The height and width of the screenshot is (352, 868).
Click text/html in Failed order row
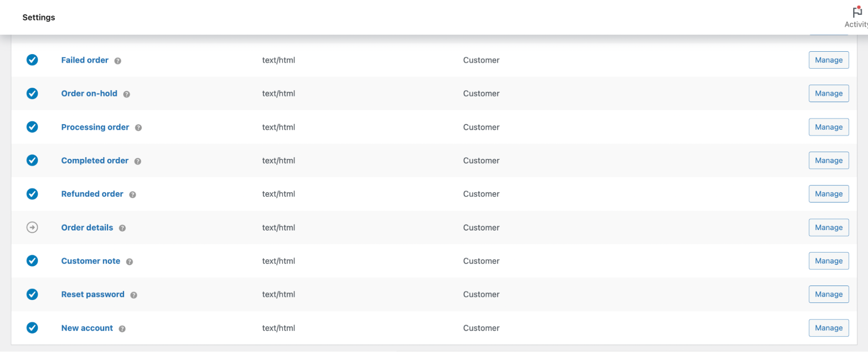pos(278,60)
